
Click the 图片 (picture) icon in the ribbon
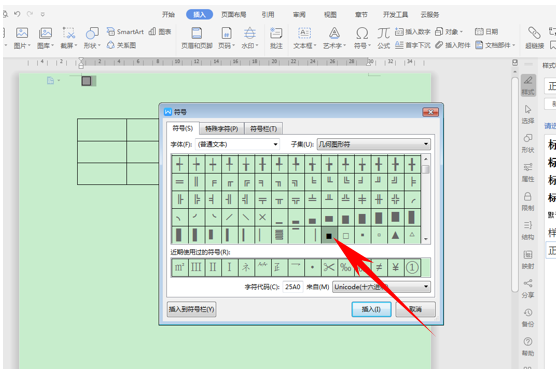coord(22,33)
